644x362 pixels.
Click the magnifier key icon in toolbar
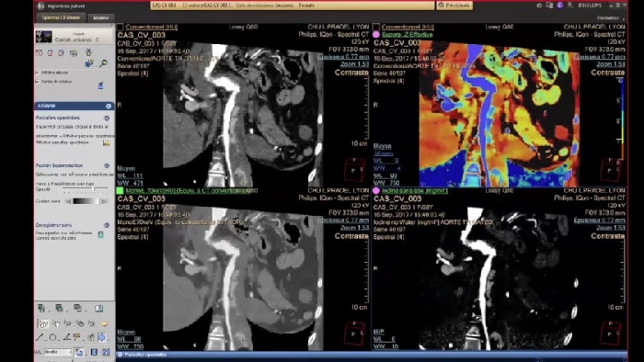click(x=103, y=63)
